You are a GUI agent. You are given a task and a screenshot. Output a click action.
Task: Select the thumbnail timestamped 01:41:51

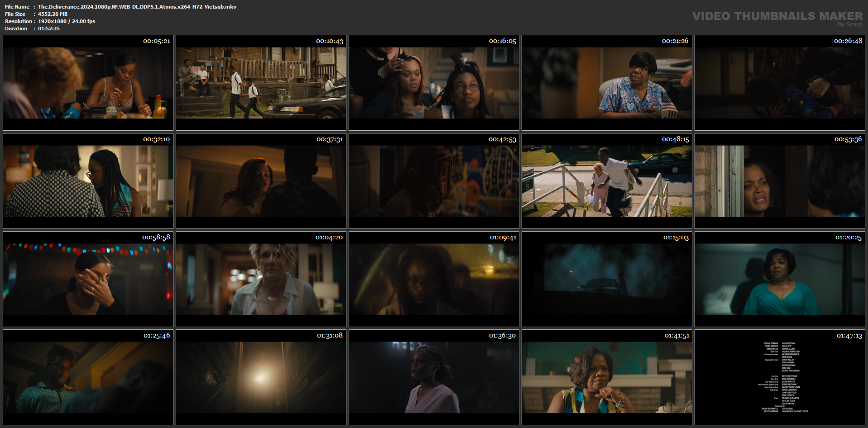pyautogui.click(x=607, y=377)
